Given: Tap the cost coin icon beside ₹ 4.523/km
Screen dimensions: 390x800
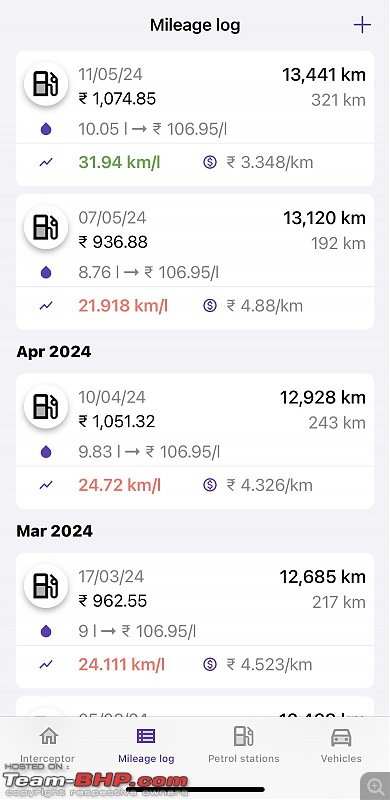Looking at the screenshot, I should tap(210, 664).
